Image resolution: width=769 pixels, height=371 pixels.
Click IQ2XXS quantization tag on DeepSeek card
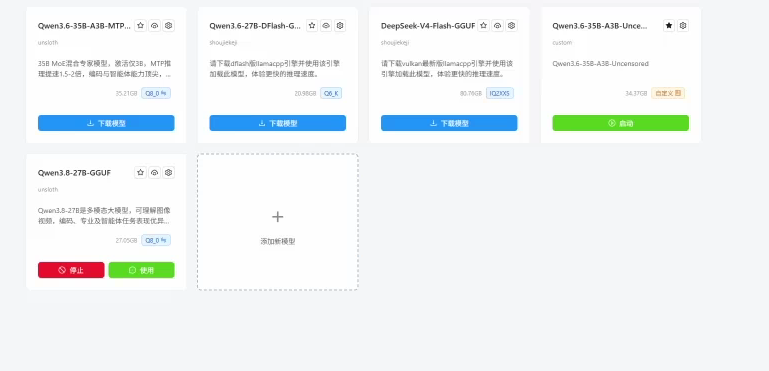(x=500, y=93)
